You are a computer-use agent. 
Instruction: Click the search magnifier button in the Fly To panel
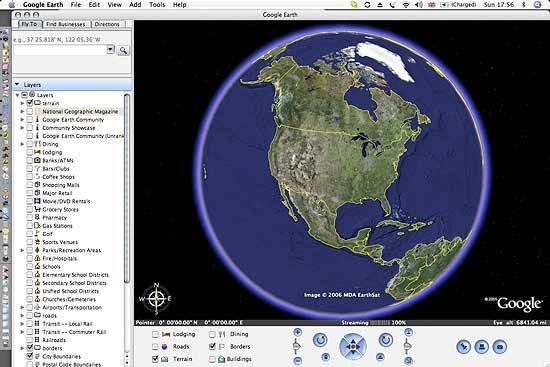[x=123, y=50]
